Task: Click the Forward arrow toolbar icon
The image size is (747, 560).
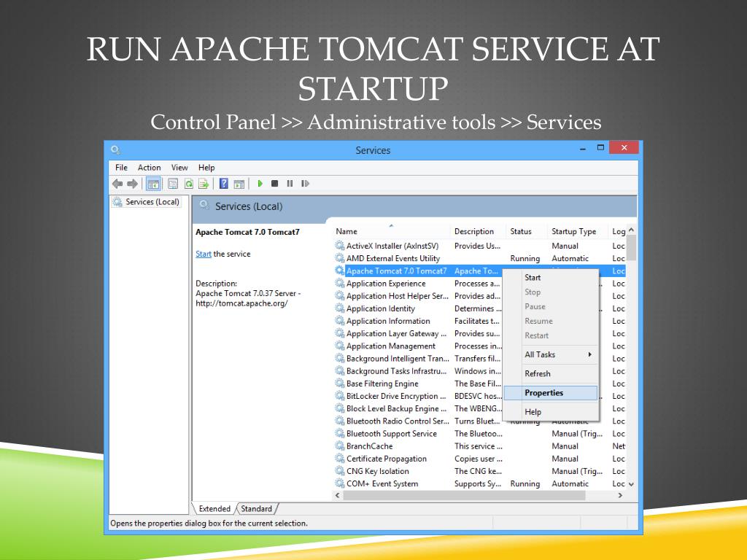Action: [133, 184]
